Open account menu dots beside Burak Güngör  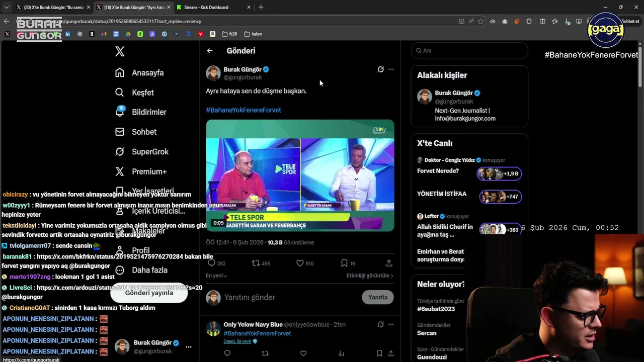click(189, 347)
